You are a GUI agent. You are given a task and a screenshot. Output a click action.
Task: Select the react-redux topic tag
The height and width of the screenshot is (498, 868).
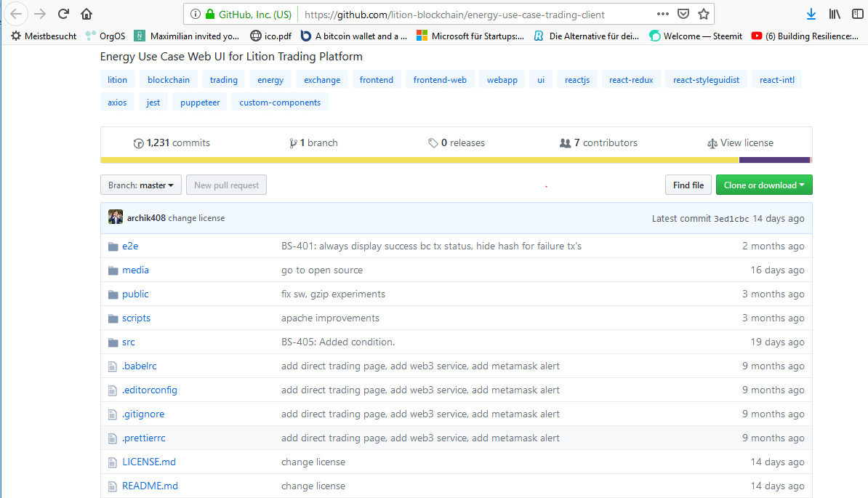click(631, 80)
